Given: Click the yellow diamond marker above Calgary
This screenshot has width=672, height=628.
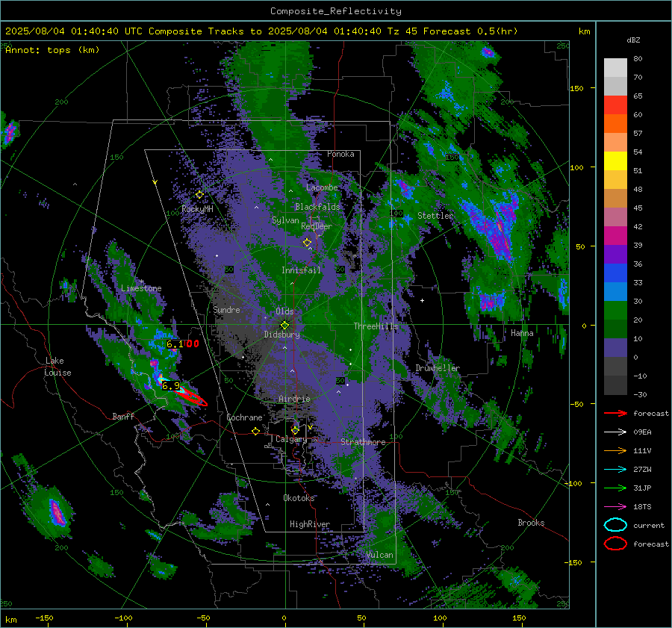Looking at the screenshot, I should coord(295,430).
